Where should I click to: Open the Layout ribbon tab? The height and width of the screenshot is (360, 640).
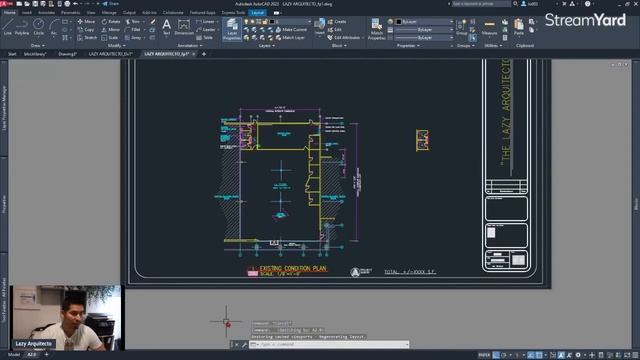[x=258, y=13]
